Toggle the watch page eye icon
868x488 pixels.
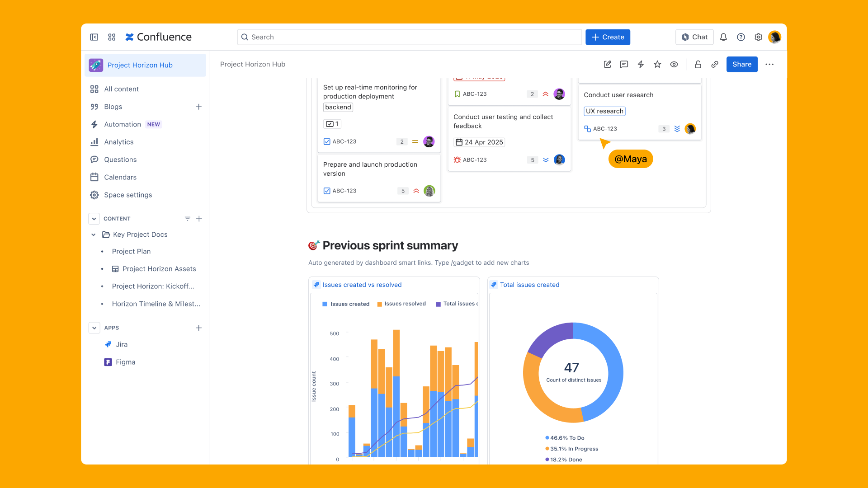pos(674,64)
